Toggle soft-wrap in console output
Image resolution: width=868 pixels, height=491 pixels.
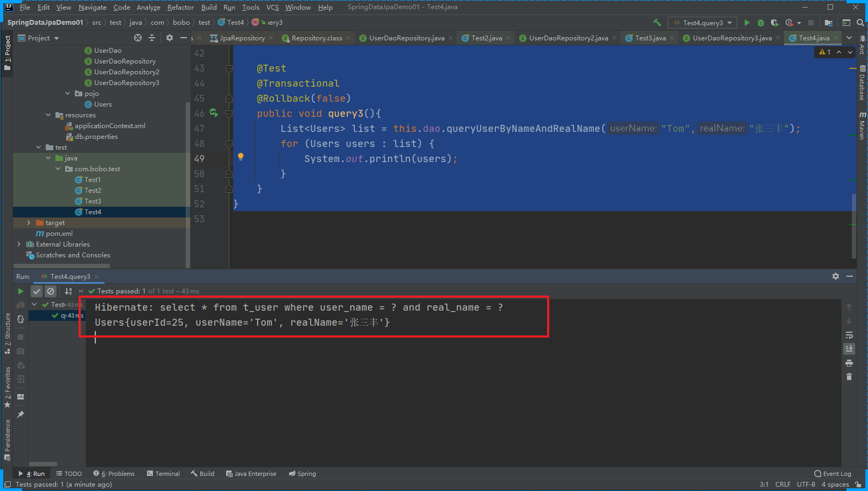pos(849,335)
